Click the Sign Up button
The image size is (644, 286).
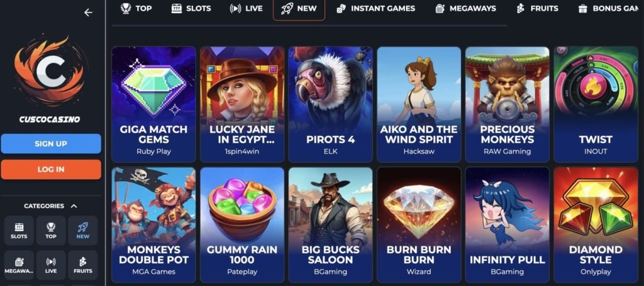[x=51, y=143]
